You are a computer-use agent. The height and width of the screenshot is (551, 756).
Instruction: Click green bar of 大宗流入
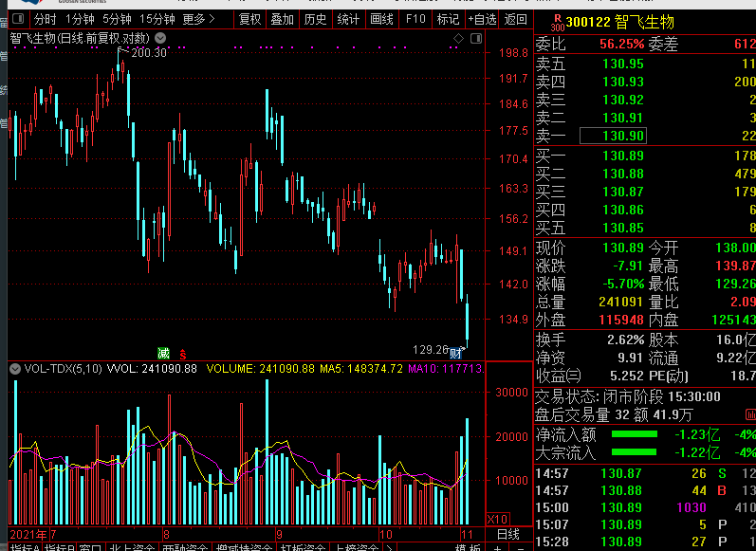click(634, 452)
